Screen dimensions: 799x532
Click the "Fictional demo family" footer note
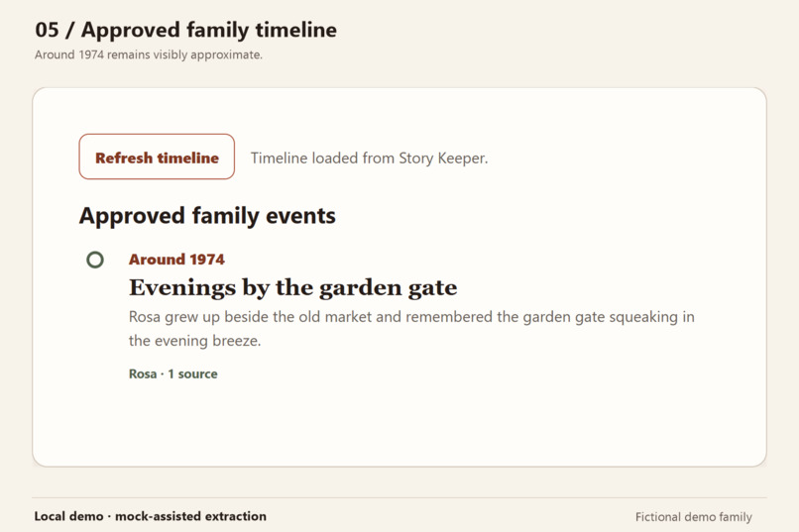tap(694, 517)
